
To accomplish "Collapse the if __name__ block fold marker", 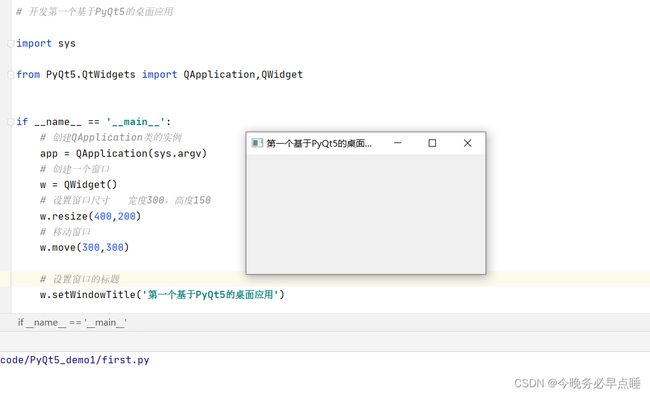I will click(x=10, y=122).
